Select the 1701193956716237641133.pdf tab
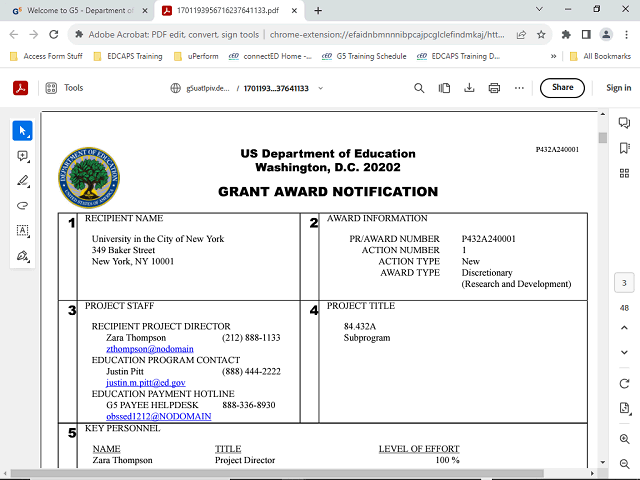The image size is (640, 480). coord(228,11)
